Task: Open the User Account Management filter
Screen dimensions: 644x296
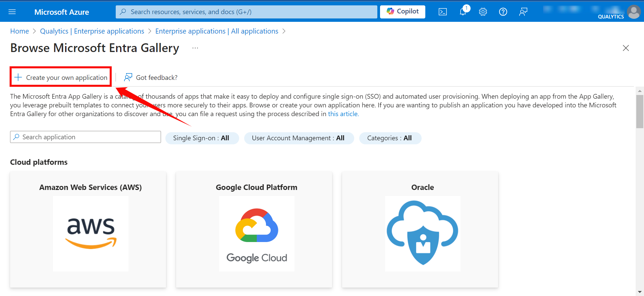Action: (299, 138)
